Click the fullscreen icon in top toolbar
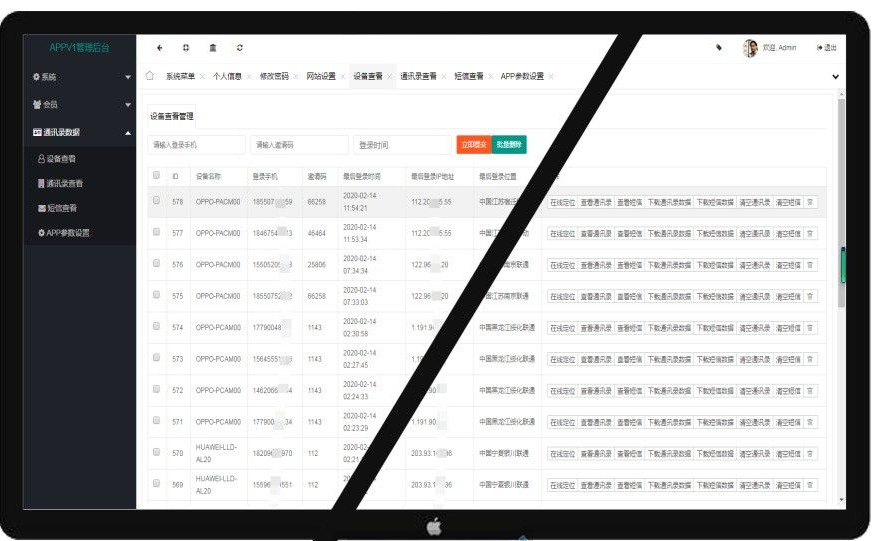Image resolution: width=872 pixels, height=541 pixels. point(186,48)
